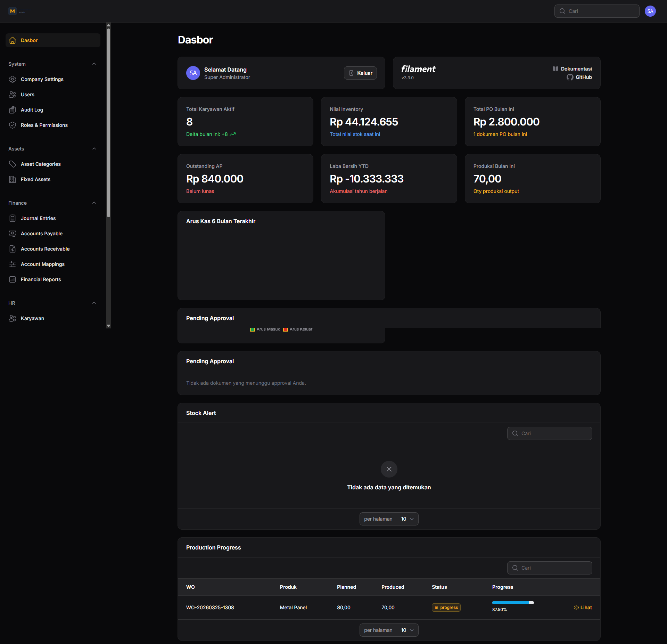Viewport: 667px width, 644px height.
Task: Click the Dasbor home icon
Action: pyautogui.click(x=13, y=40)
